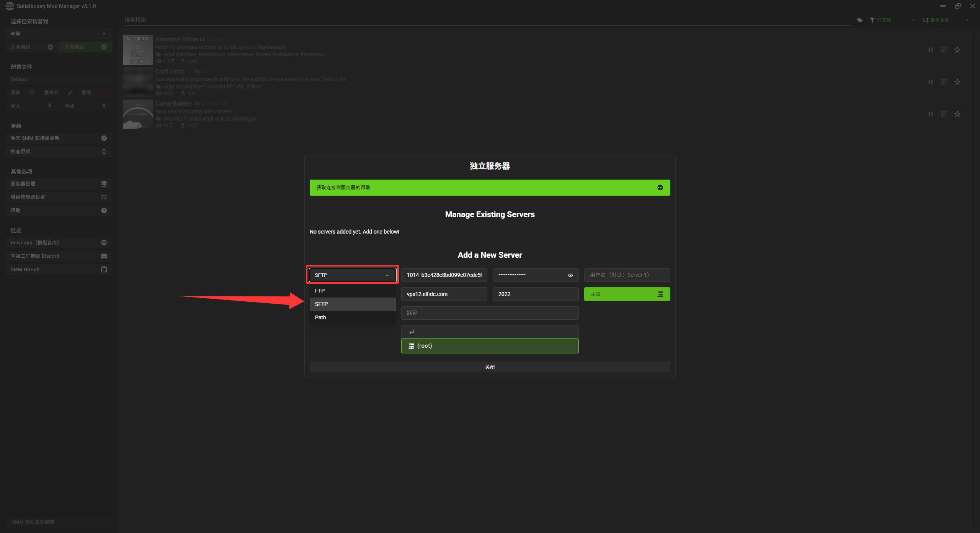Screen dimensions: 980x533
Task: Export profile with 导出
Action: (x=86, y=106)
